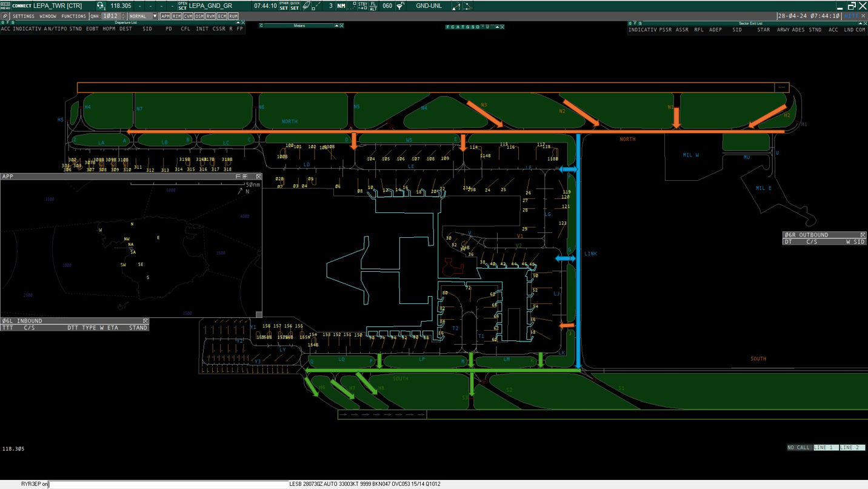Click the north arrow indicator in APP window
868x489 pixels.
(241, 191)
